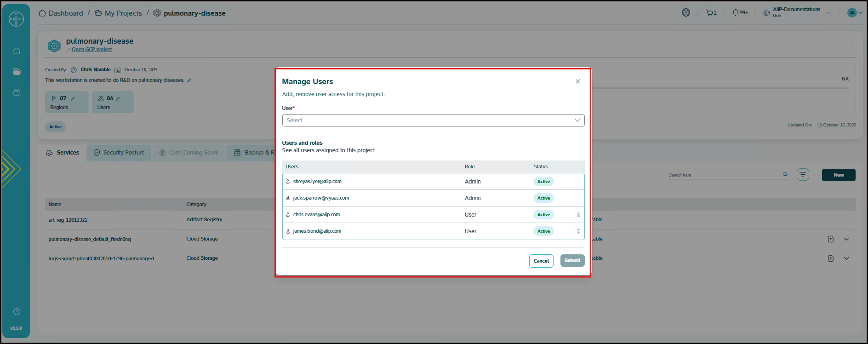
Task: Open the notifications bell icon
Action: [736, 13]
